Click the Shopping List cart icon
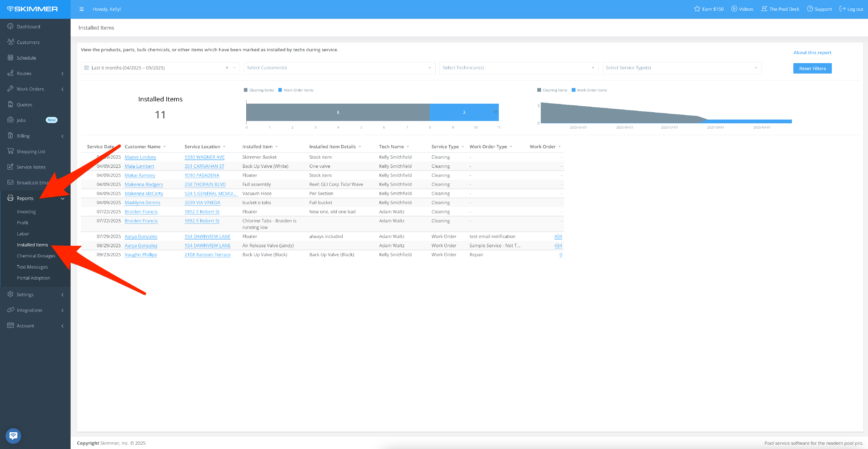868x449 pixels. click(x=10, y=151)
